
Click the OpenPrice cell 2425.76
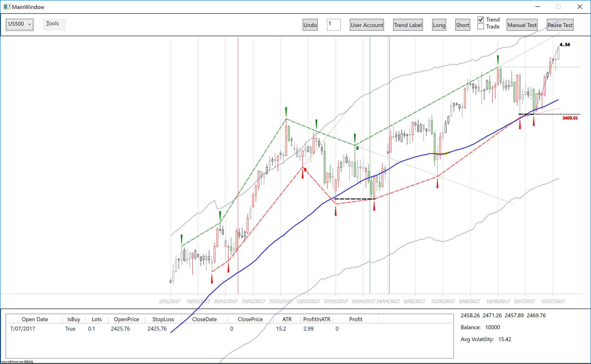click(120, 329)
